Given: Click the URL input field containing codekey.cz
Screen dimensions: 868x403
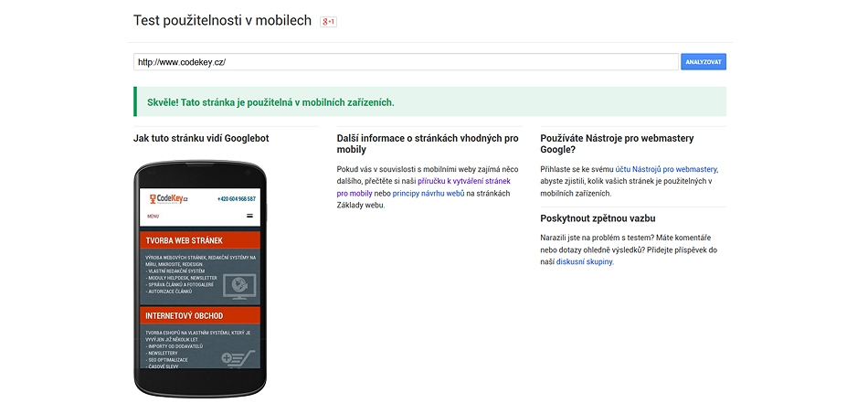Looking at the screenshot, I should pyautogui.click(x=406, y=62).
